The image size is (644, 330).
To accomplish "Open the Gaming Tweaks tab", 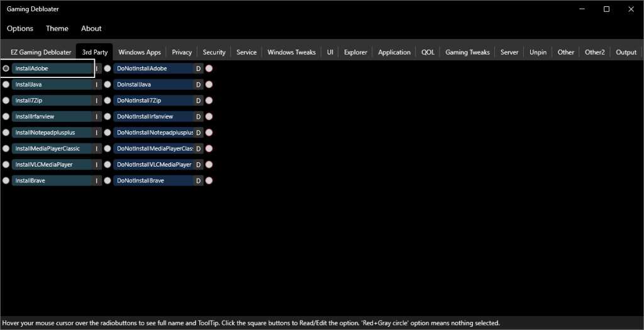I will pos(467,52).
